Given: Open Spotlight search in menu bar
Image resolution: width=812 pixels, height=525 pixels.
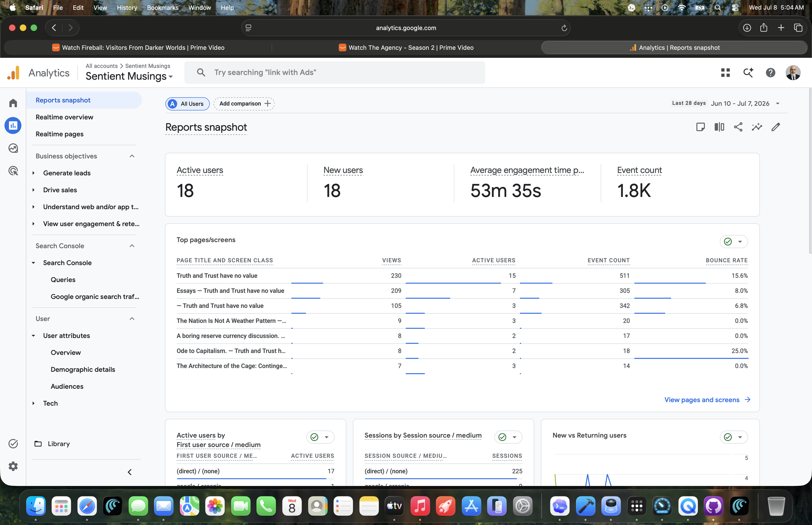Looking at the screenshot, I should click(x=717, y=7).
